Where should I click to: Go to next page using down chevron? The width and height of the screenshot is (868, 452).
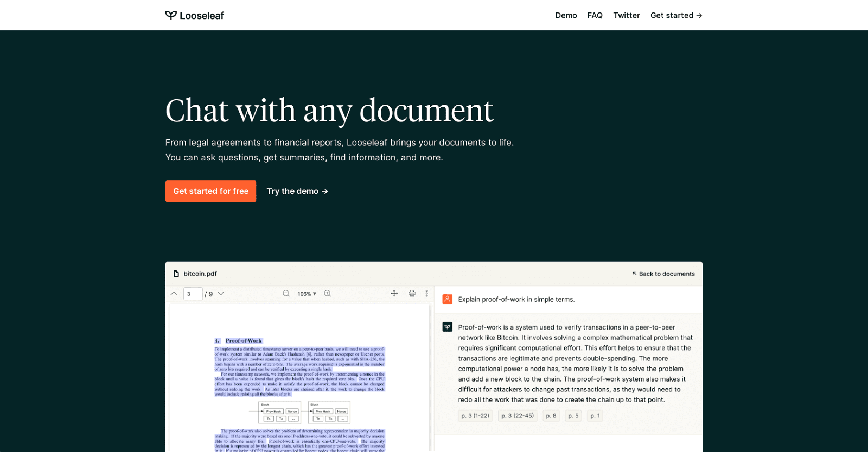coord(221,294)
